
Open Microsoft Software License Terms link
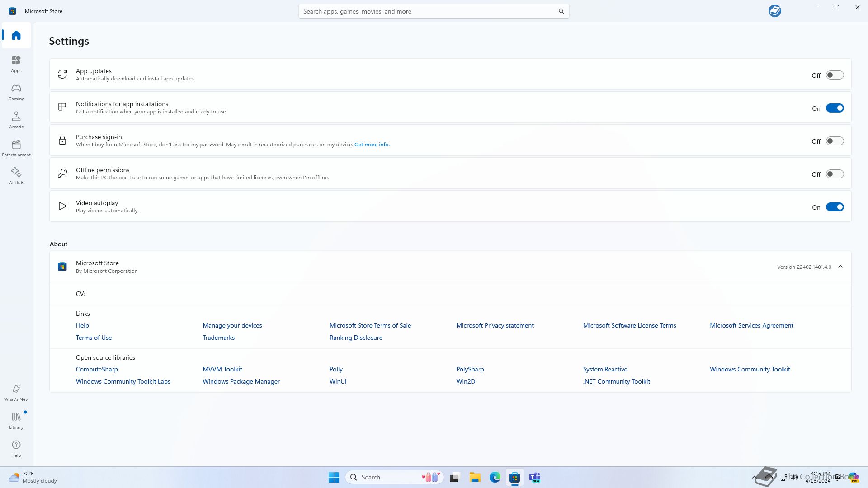[630, 325]
